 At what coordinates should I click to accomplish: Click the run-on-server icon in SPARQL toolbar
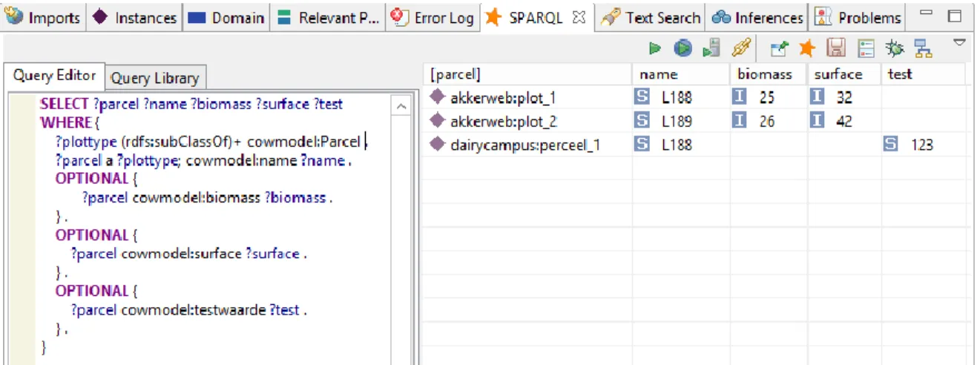point(711,48)
